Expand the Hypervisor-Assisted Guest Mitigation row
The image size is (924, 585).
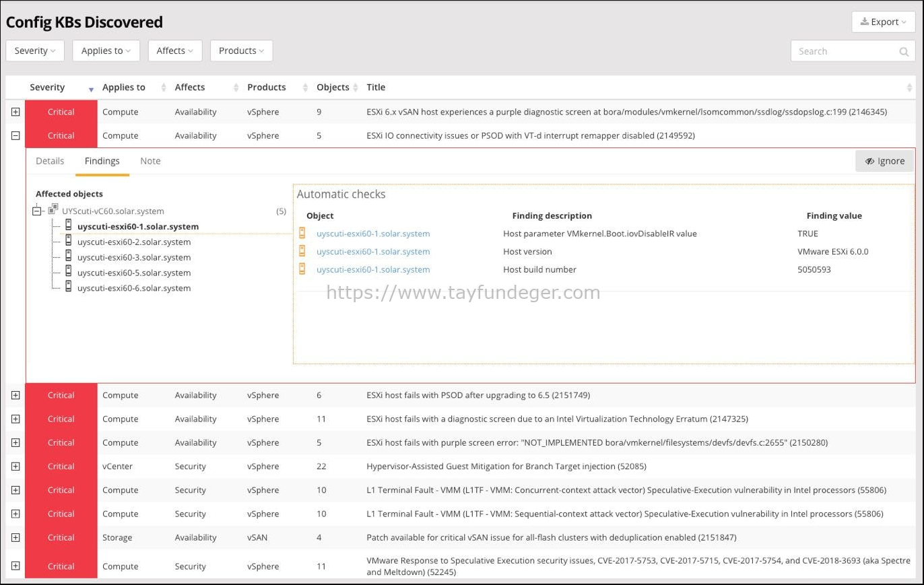tap(15, 466)
